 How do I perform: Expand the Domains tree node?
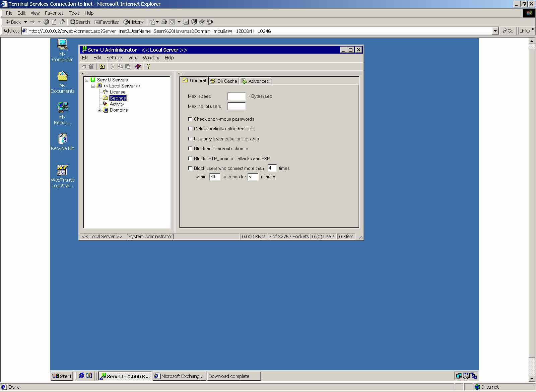[99, 110]
